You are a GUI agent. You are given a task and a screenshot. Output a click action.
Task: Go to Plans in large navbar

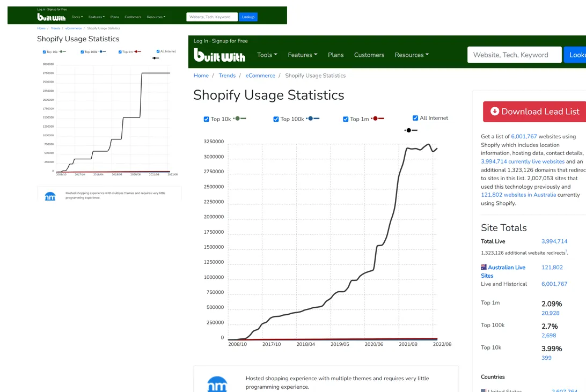pos(335,55)
